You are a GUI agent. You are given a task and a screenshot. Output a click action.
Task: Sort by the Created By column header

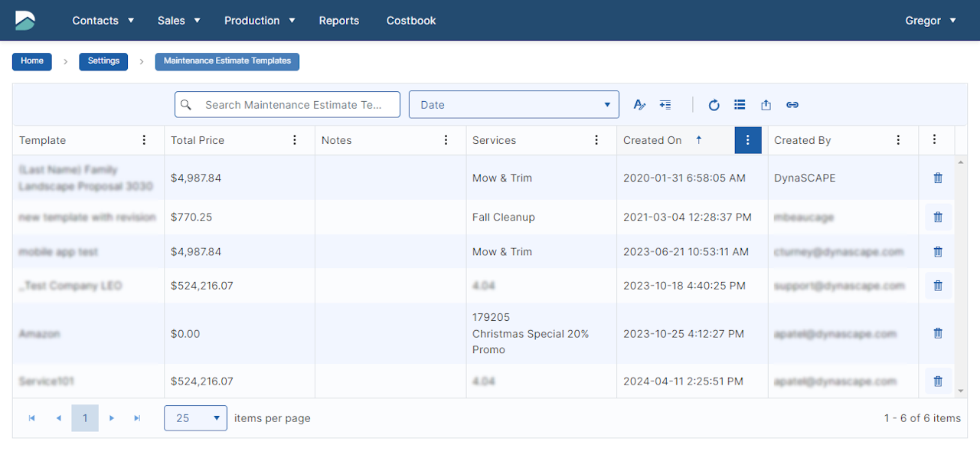(802, 140)
